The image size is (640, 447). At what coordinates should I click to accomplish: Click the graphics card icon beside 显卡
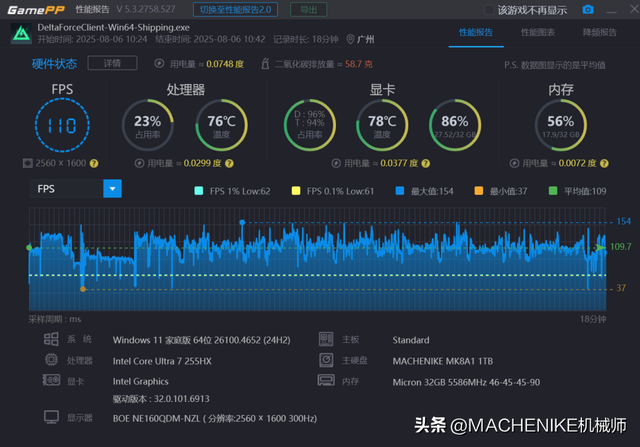[51, 380]
